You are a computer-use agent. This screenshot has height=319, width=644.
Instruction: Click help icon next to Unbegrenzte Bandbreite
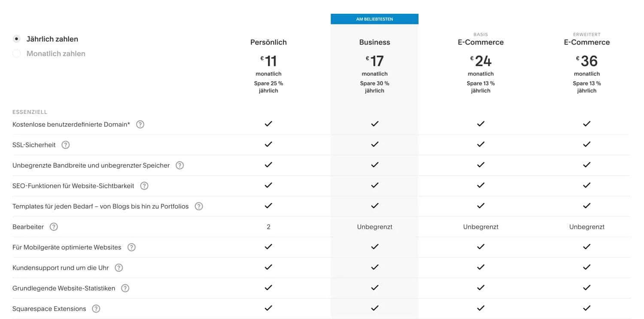[179, 165]
